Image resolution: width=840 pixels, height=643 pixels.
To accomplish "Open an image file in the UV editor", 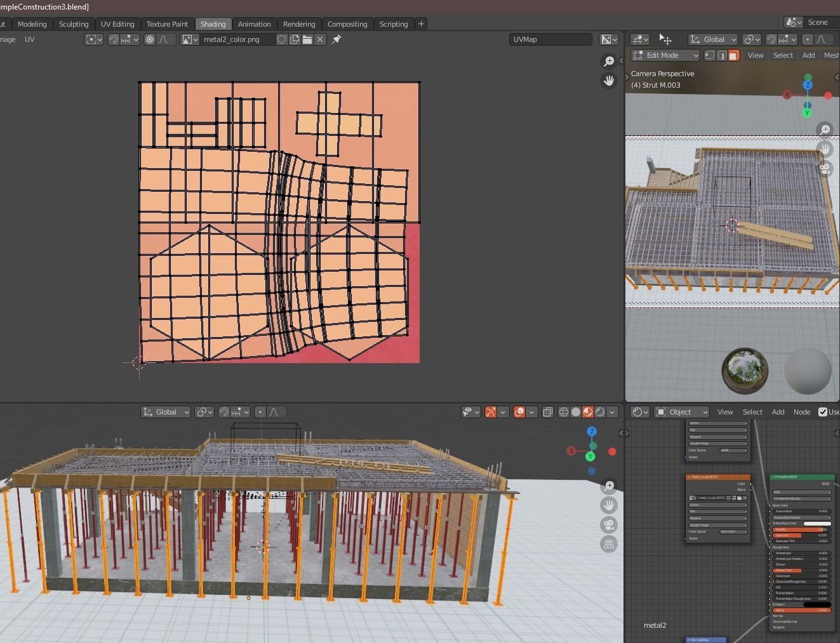I will coord(307,39).
